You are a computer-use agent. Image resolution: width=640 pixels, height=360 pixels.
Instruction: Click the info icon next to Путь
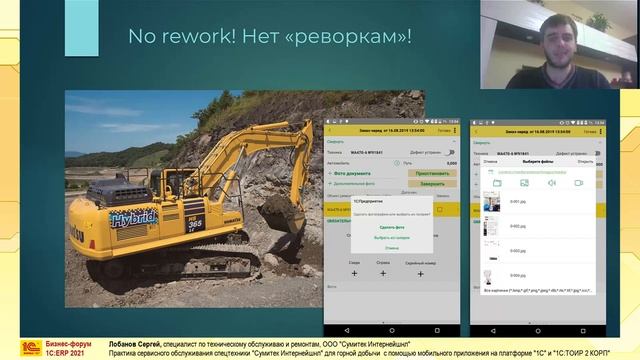point(396,163)
